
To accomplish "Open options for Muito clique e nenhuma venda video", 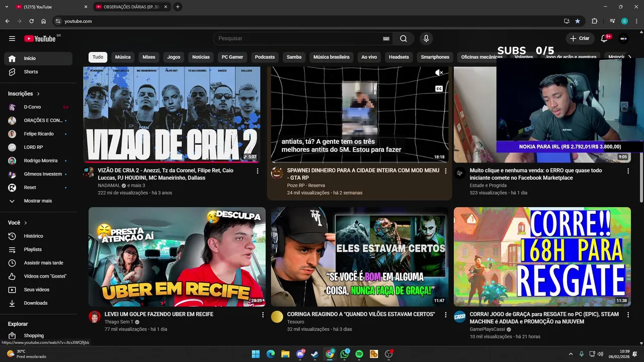I will coord(628,171).
